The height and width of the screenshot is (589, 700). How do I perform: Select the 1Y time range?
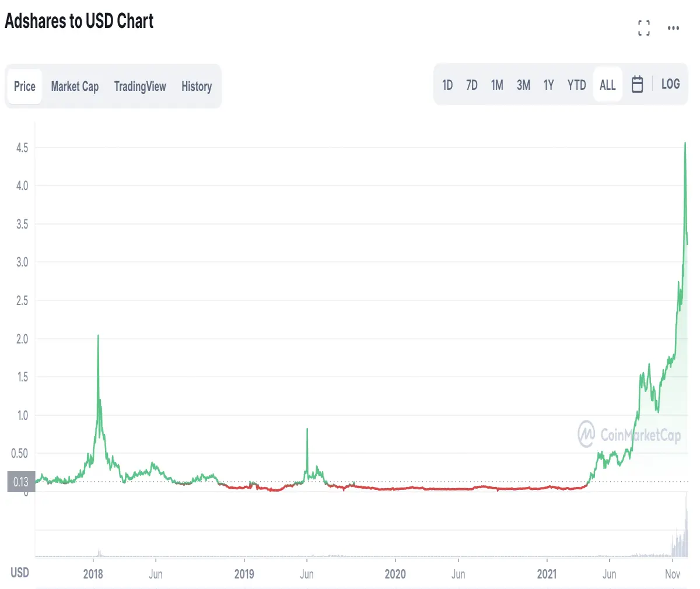tap(549, 85)
